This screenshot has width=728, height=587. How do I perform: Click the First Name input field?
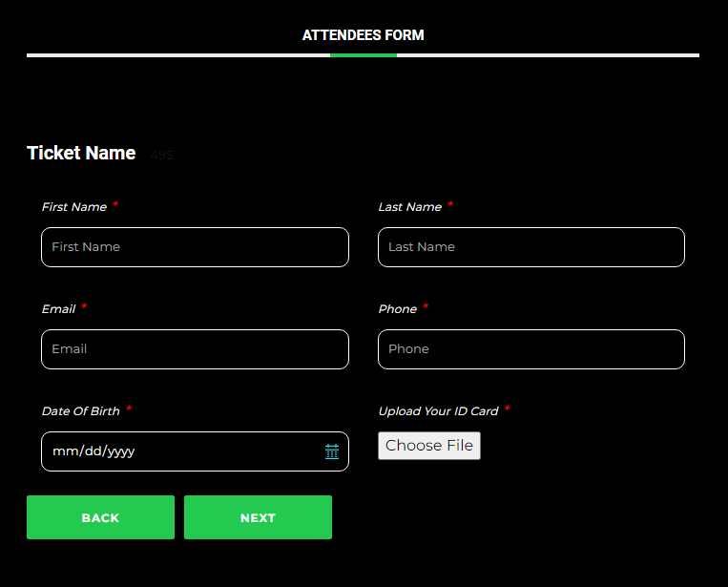pyautogui.click(x=195, y=247)
